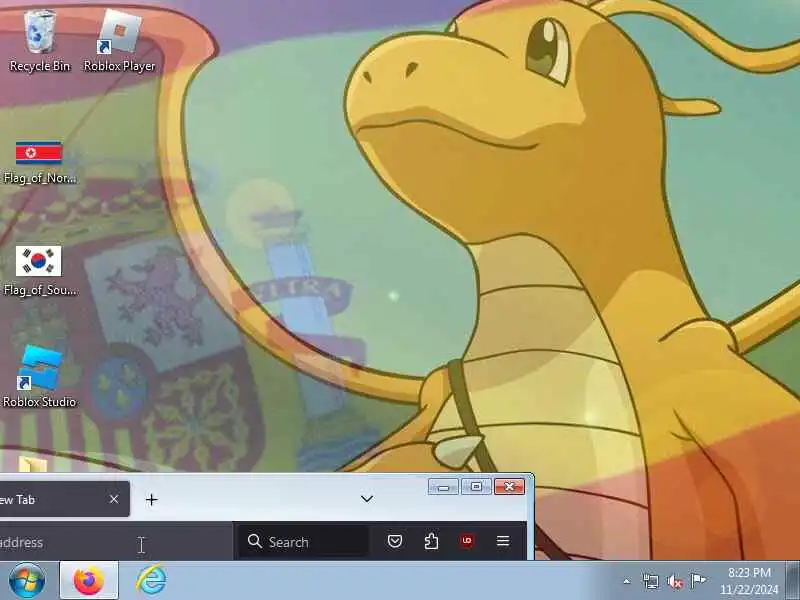Open the Extensions puzzle icon
Image resolution: width=800 pixels, height=600 pixels.
coord(431,541)
